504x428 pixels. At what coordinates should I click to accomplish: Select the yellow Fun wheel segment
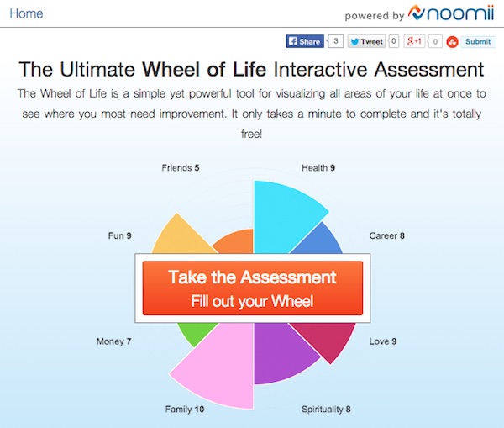click(180, 235)
